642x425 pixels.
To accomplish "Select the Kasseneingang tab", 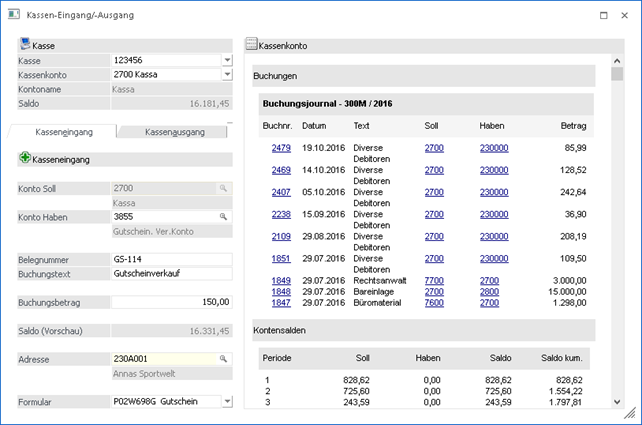I will [x=62, y=132].
